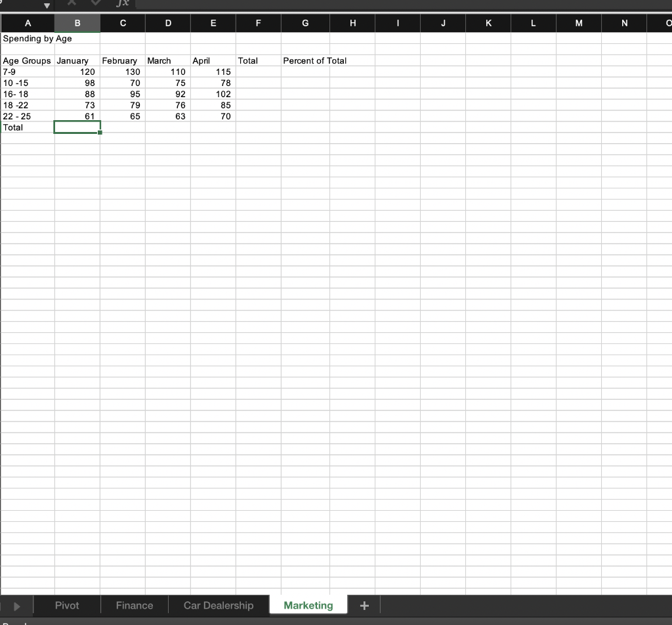Select the April value 115
Screen dimensions: 672x625
[213, 72]
